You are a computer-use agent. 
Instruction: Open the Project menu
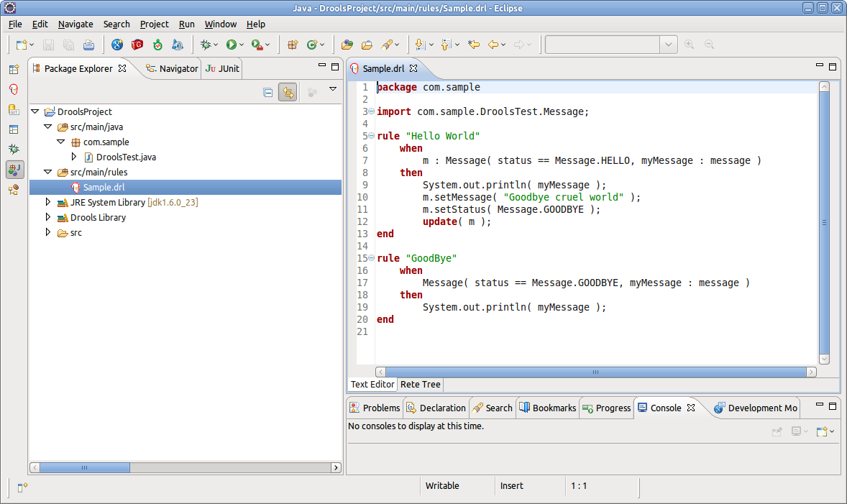[x=154, y=24]
